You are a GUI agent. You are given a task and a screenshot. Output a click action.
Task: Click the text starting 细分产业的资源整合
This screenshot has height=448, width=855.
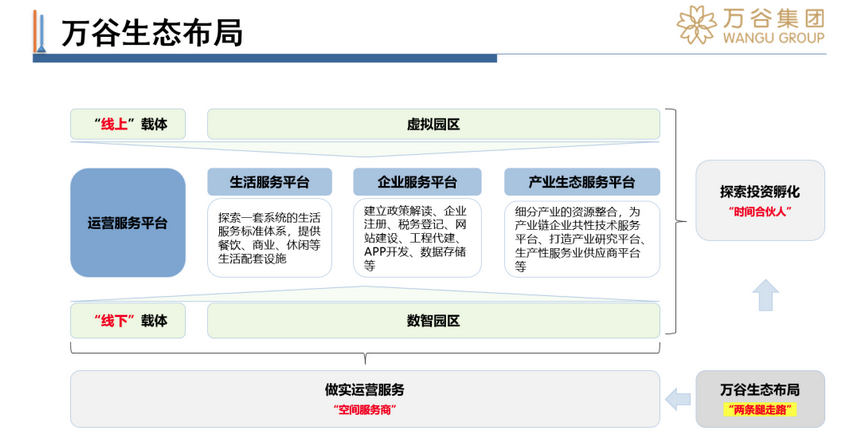[x=581, y=239]
